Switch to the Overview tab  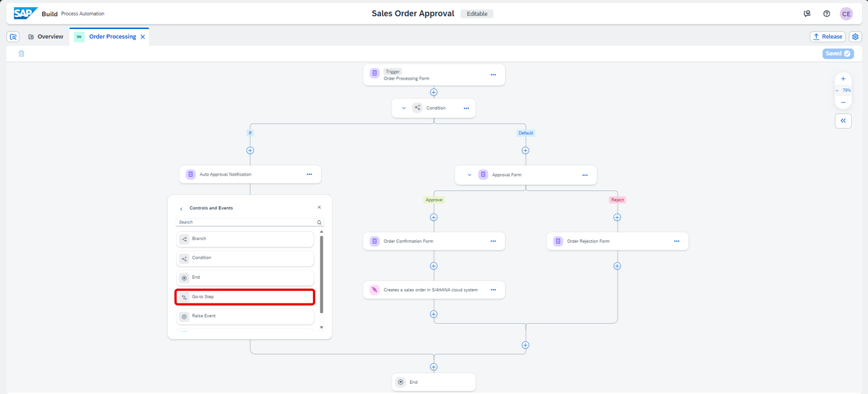coord(46,37)
